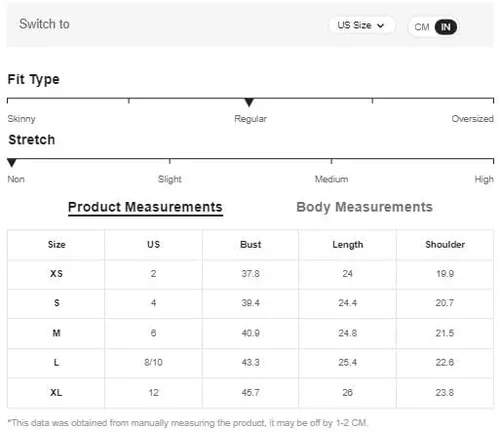Select the XL size row

click(x=250, y=393)
